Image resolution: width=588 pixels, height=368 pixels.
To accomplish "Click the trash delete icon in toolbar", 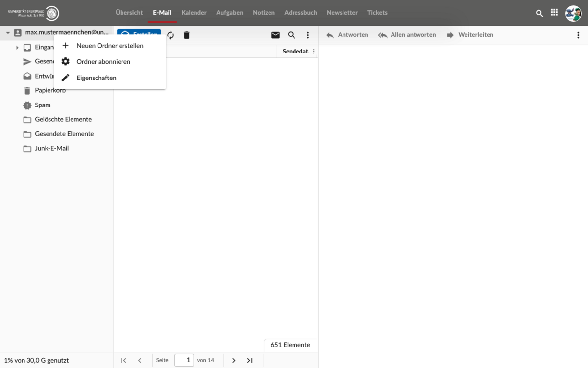I will 186,35.
